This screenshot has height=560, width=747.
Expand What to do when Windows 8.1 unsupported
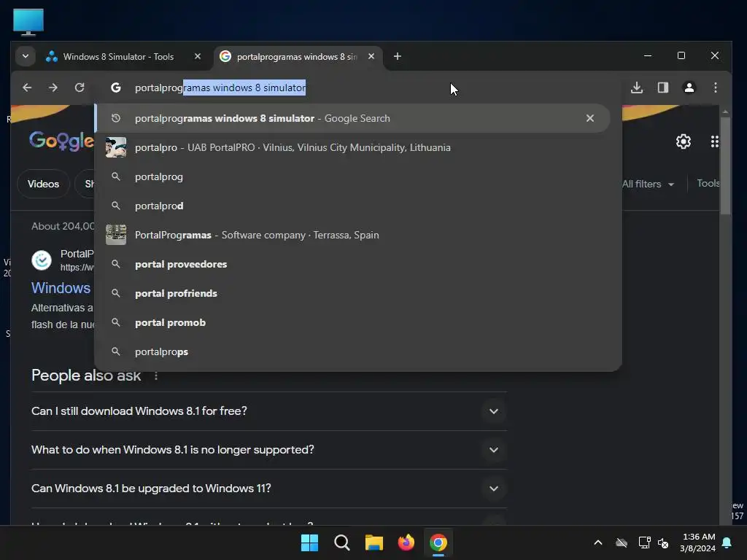pyautogui.click(x=269, y=450)
